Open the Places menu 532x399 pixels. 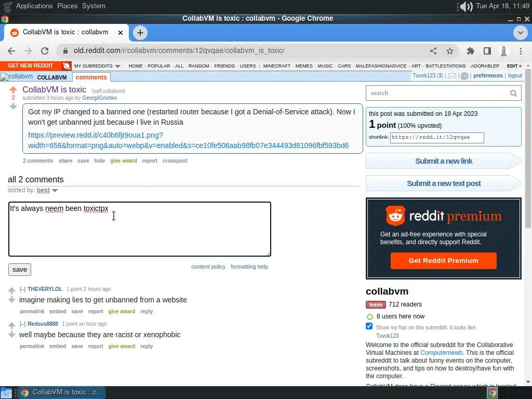point(67,6)
